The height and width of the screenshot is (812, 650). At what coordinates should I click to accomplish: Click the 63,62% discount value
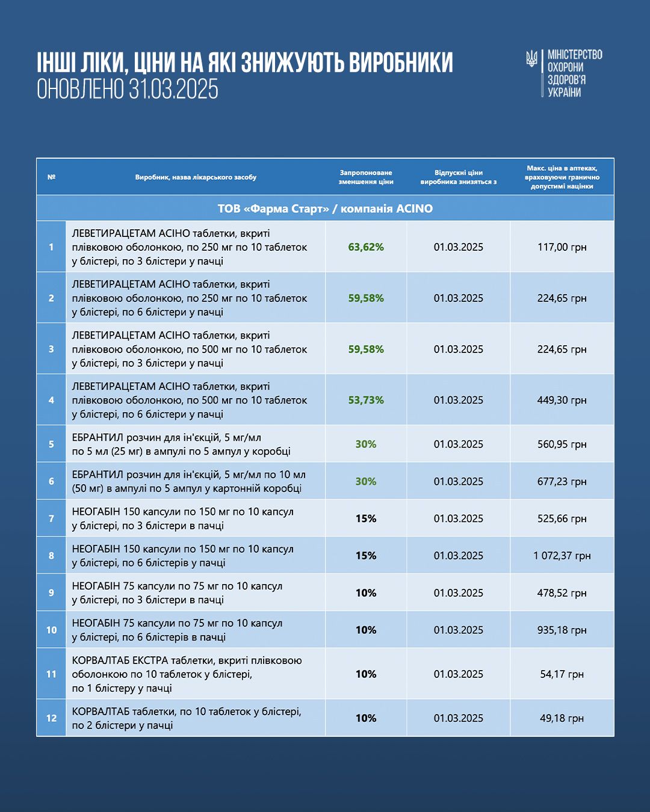click(x=366, y=247)
